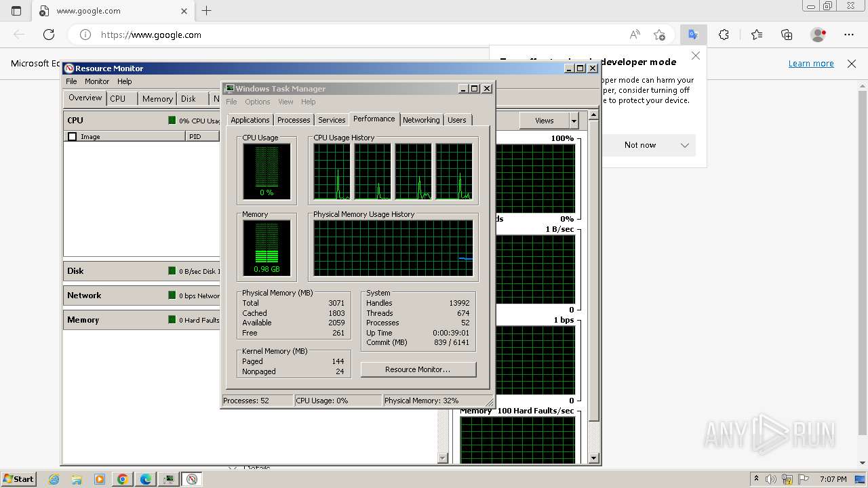
Task: Open Resource Monitor Help menu
Action: [124, 81]
